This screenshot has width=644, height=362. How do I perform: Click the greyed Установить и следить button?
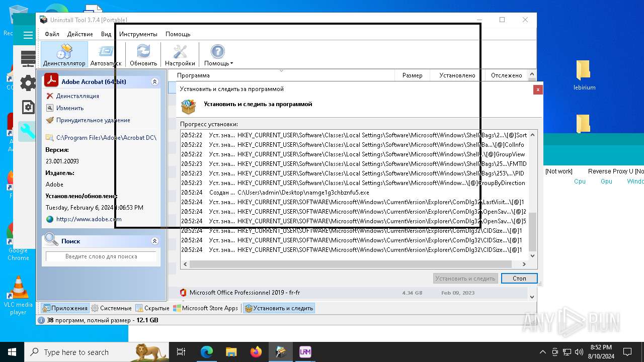[x=465, y=279]
